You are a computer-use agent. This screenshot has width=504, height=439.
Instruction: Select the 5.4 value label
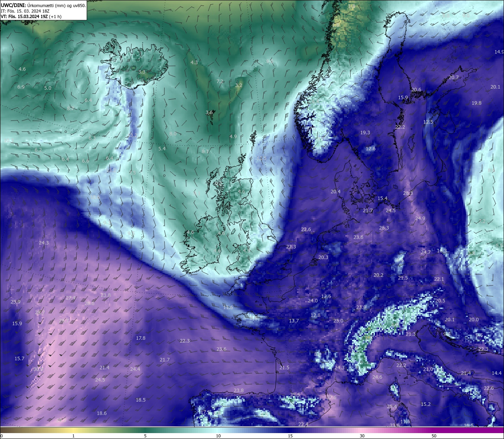click(x=162, y=148)
